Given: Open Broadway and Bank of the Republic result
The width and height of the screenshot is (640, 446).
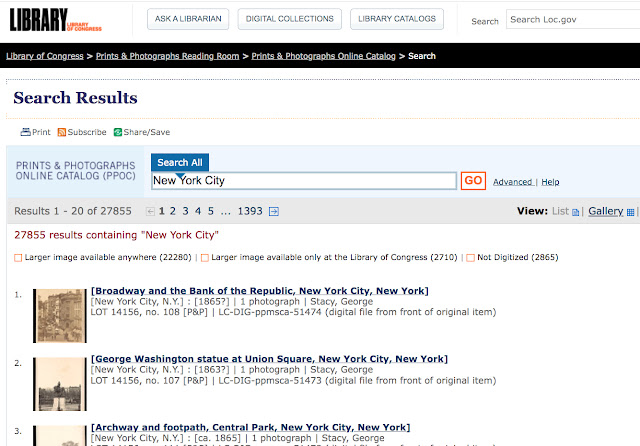Looking at the screenshot, I should [260, 291].
